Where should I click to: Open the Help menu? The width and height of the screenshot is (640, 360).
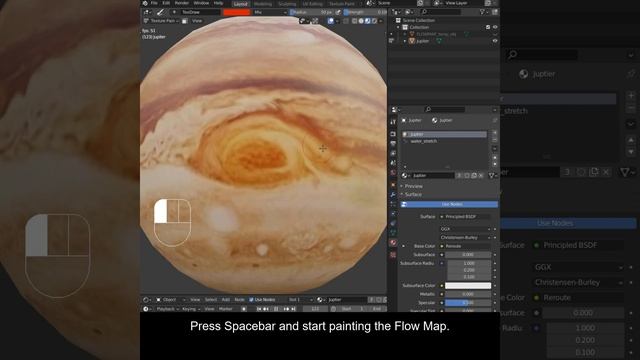click(x=218, y=3)
